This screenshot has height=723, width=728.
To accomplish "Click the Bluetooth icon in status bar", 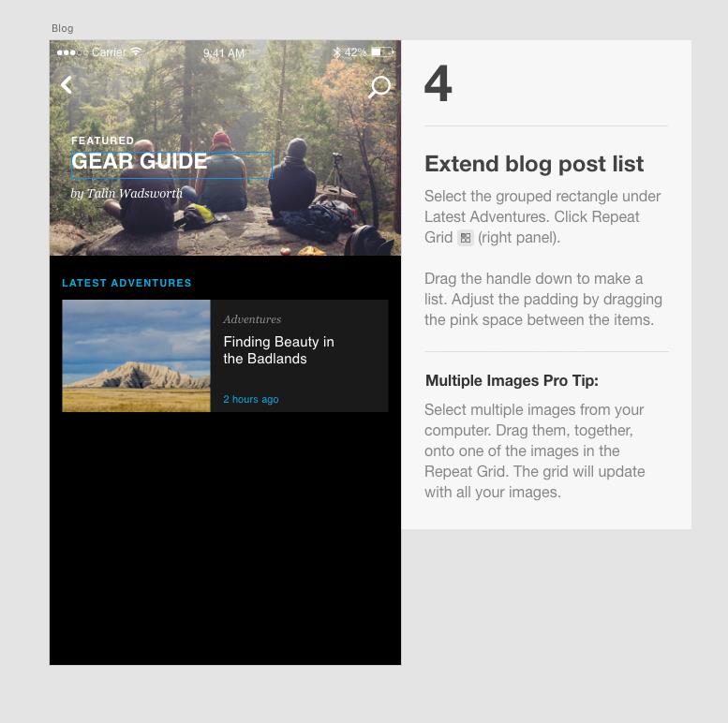I will (337, 52).
